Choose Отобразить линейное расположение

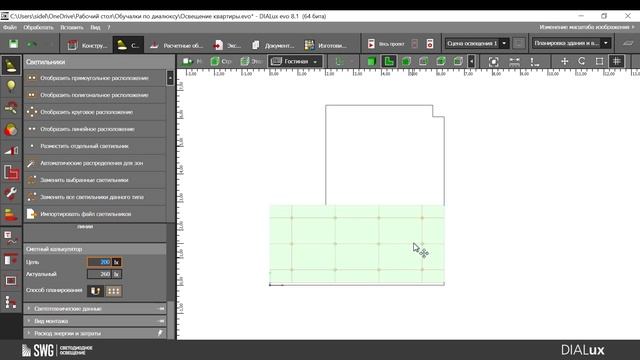click(95, 129)
